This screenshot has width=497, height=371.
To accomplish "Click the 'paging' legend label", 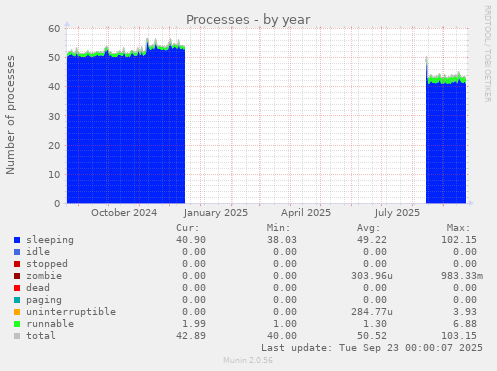I will coord(44,300).
